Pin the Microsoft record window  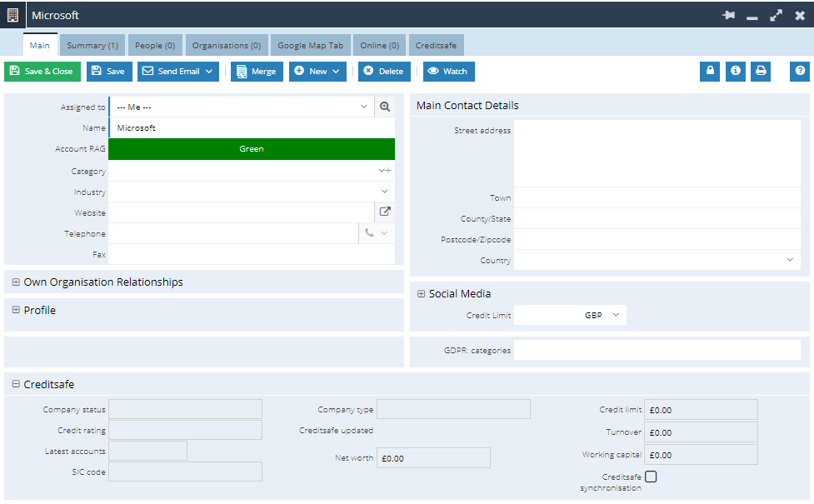click(x=728, y=15)
